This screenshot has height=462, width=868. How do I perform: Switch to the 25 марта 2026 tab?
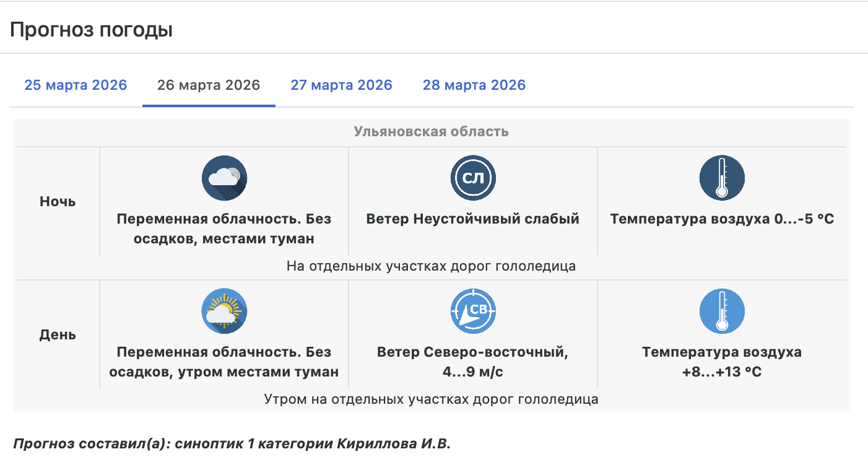pyautogui.click(x=76, y=85)
